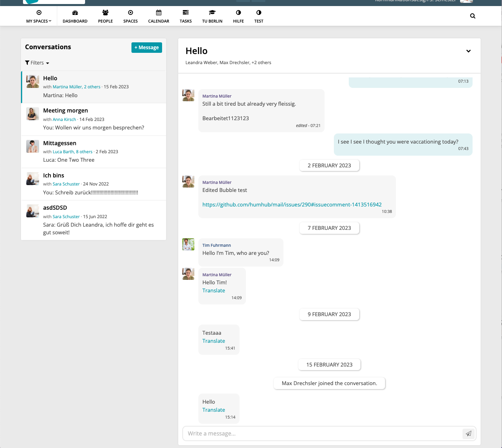
Task: Click the '15 FEBRUARY 2023' date badge
Action: point(329,365)
